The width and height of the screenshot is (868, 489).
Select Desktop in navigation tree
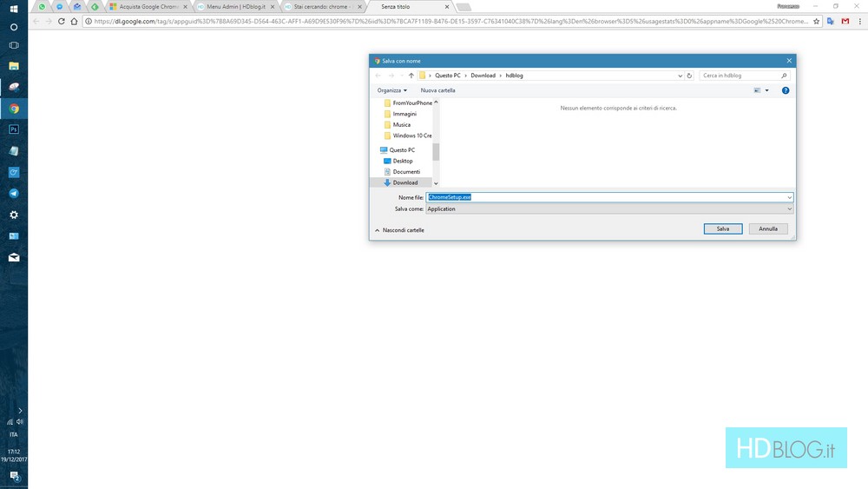click(x=398, y=161)
